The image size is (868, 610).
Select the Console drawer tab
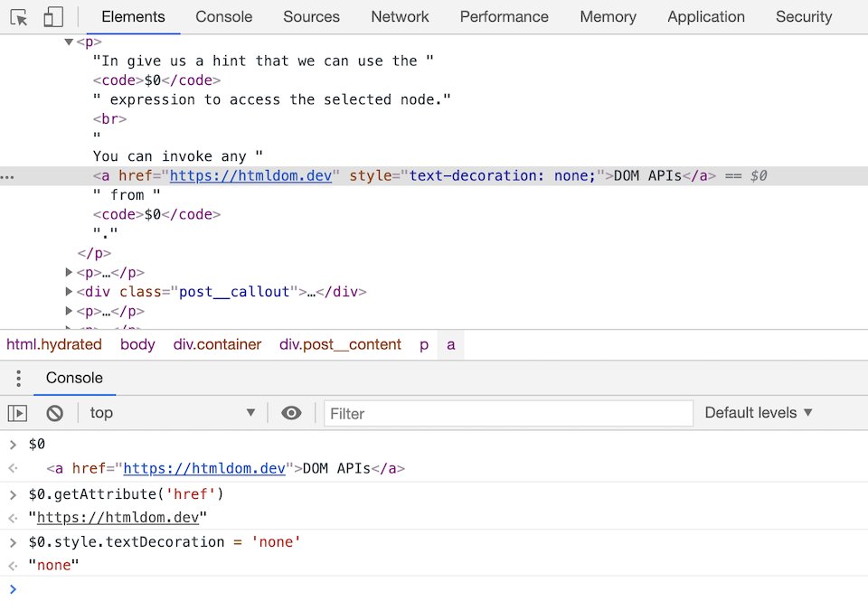[x=74, y=378]
